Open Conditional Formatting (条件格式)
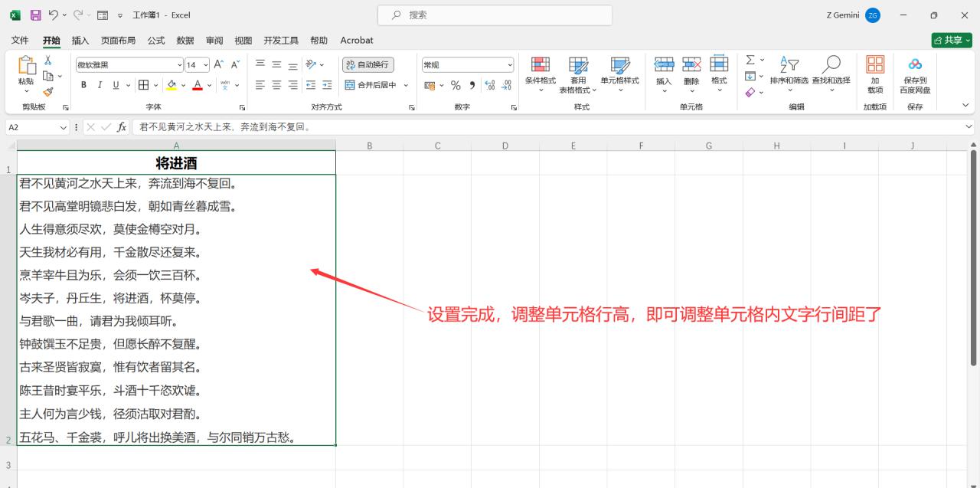 541,74
